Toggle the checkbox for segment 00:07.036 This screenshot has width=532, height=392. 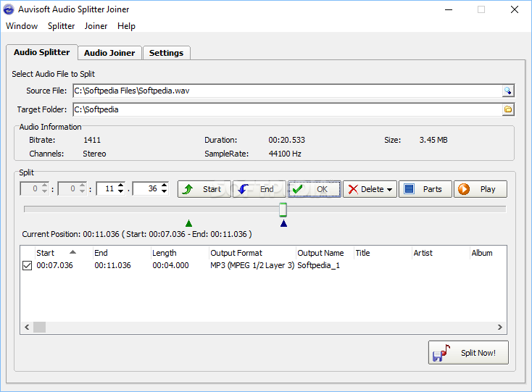[27, 265]
